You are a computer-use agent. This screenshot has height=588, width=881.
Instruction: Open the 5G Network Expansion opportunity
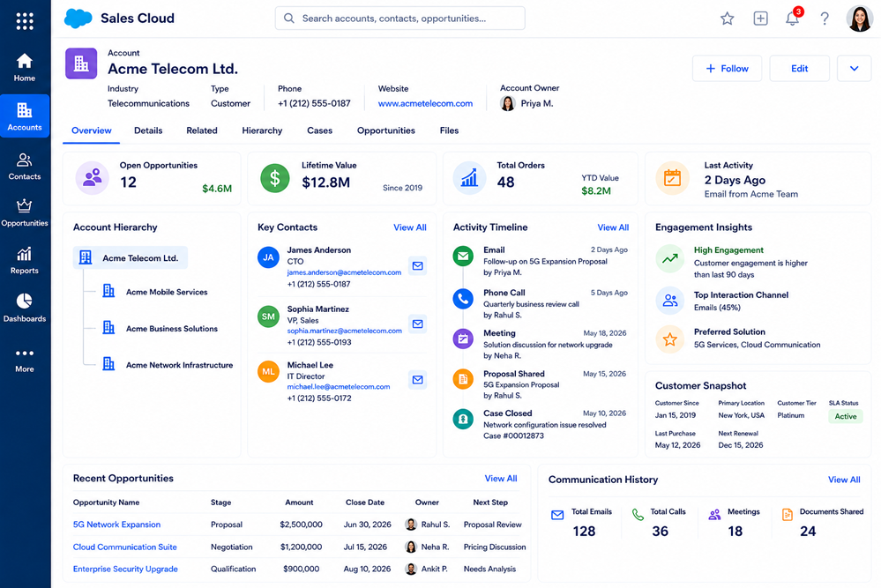pos(117,525)
